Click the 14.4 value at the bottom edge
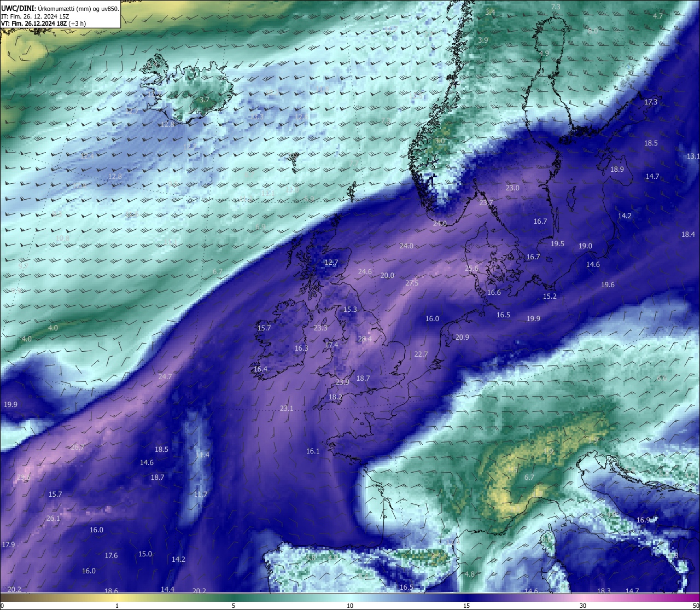 pos(167,590)
